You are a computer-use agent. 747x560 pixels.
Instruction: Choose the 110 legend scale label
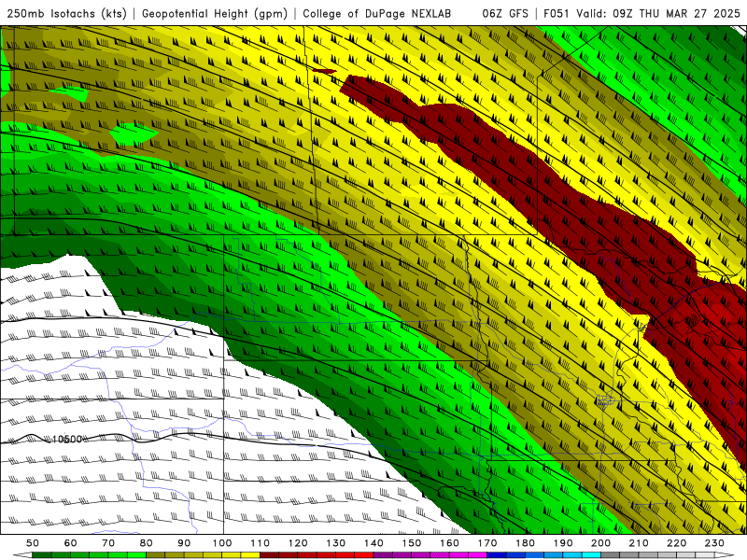click(261, 543)
